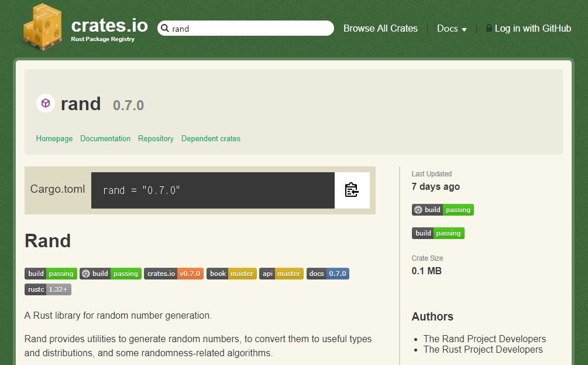Expand the Docs dropdown menu
Image resolution: width=588 pixels, height=365 pixels.
pos(452,29)
